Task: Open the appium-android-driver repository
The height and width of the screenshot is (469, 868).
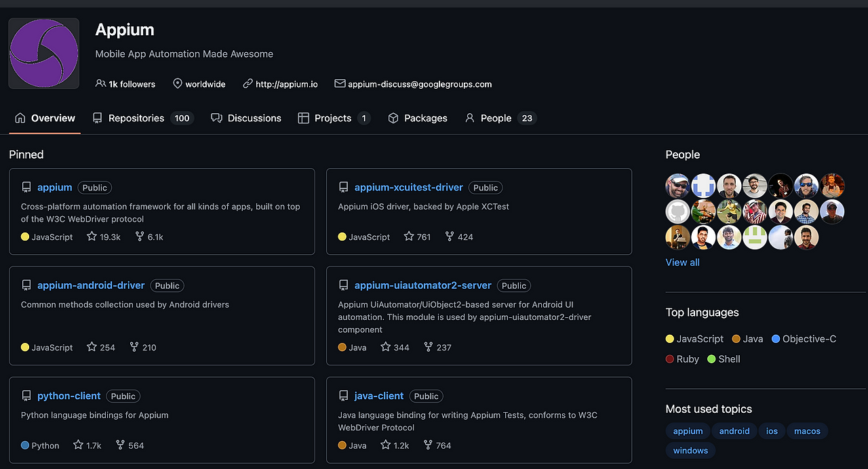Action: [92, 285]
